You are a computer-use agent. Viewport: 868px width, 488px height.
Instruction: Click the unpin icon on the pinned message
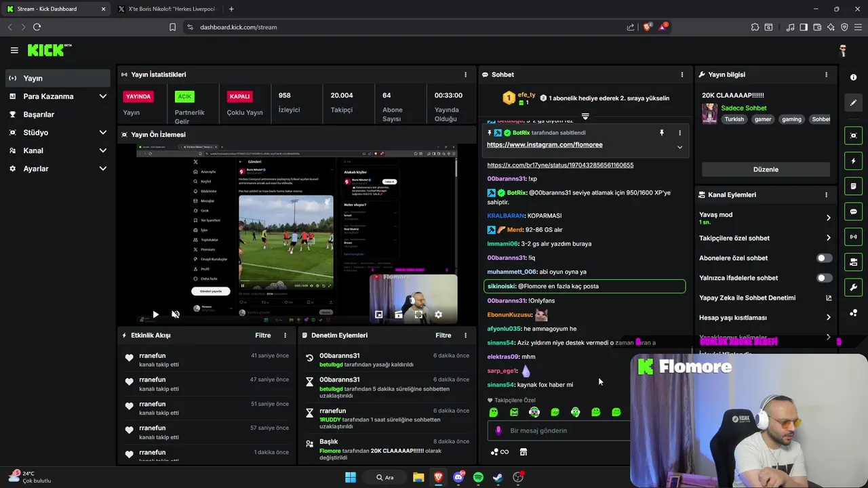(x=662, y=133)
